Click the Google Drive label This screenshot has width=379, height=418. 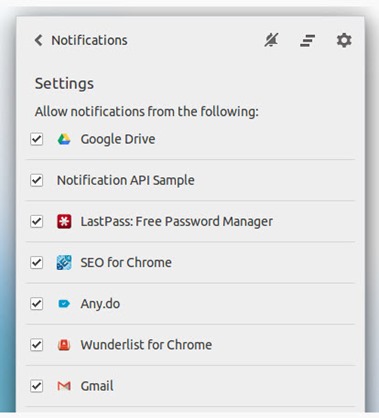tap(118, 139)
